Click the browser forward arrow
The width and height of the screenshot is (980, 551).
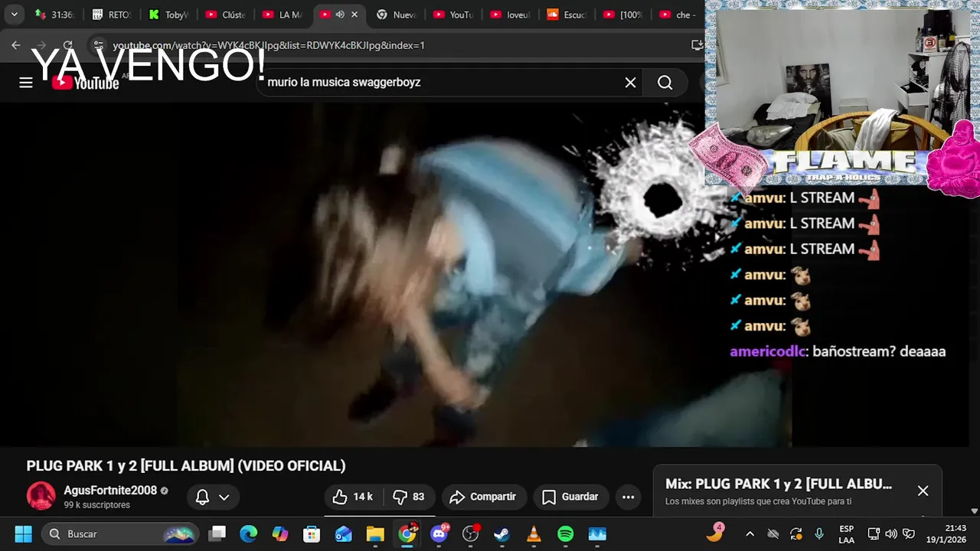coord(42,45)
